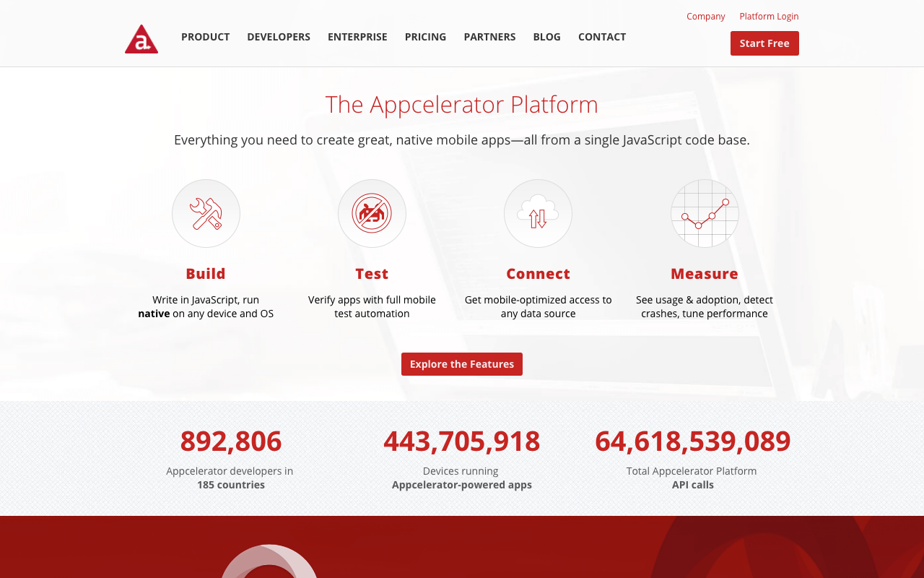Click the 64,618,539,089 API calls count
This screenshot has height=578, width=924.
tap(693, 441)
